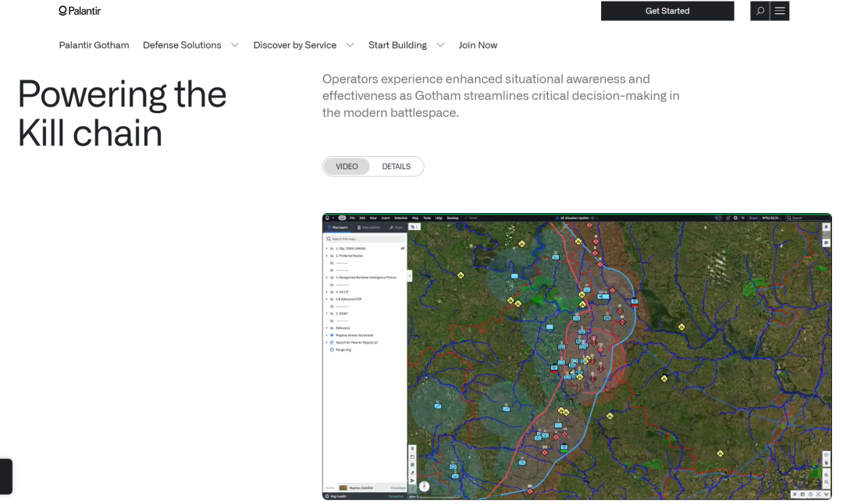Viewport: 843px width, 504px height.
Task: Open the View menu in Gotham app
Action: (x=373, y=218)
